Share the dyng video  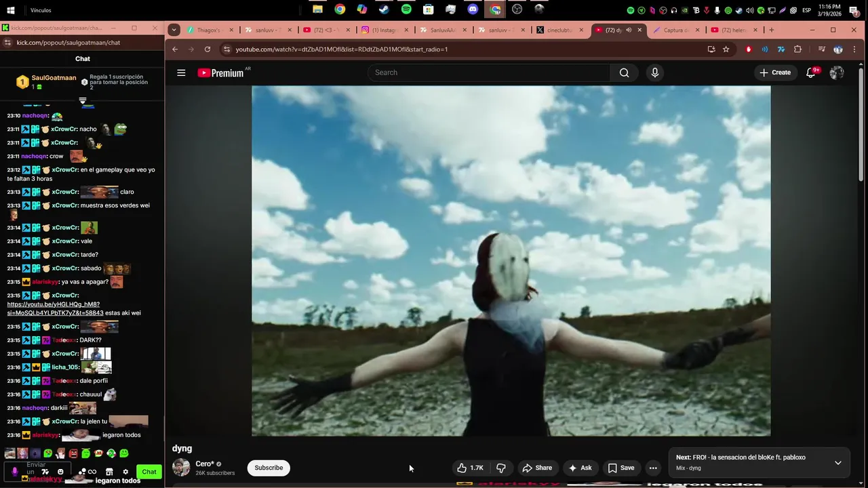point(537,468)
